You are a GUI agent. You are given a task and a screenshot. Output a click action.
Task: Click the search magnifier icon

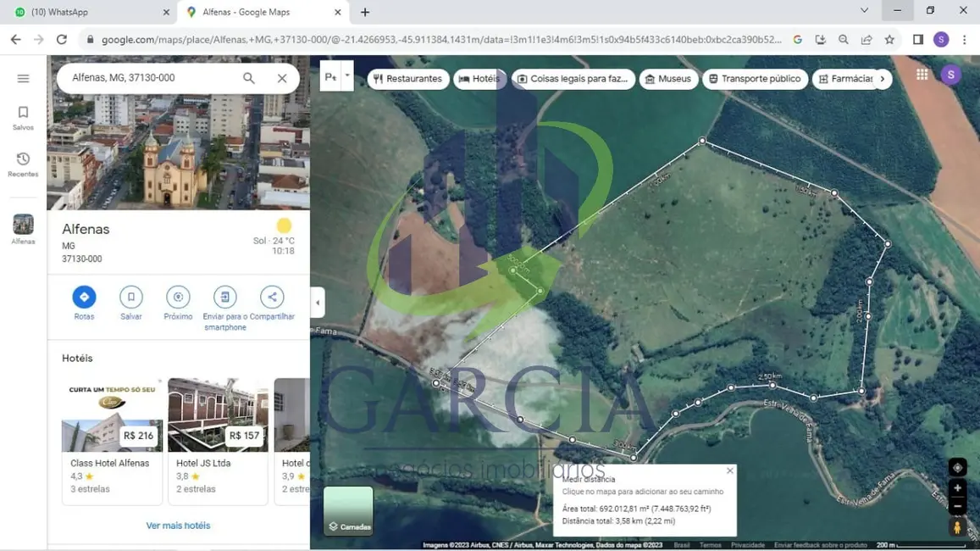pos(249,78)
